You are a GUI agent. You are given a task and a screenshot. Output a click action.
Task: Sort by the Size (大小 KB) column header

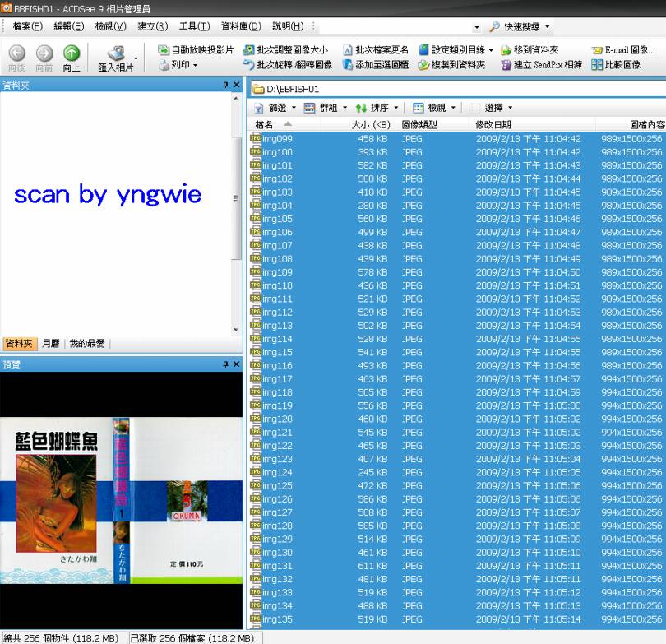(x=370, y=125)
